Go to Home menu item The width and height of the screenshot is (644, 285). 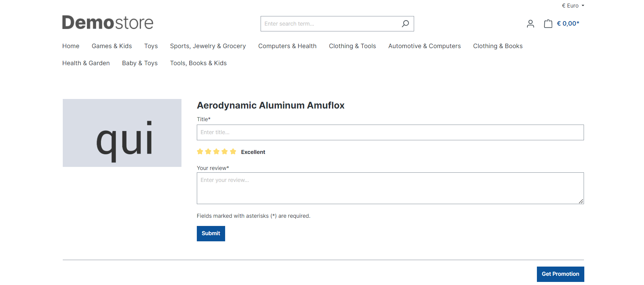tap(71, 46)
